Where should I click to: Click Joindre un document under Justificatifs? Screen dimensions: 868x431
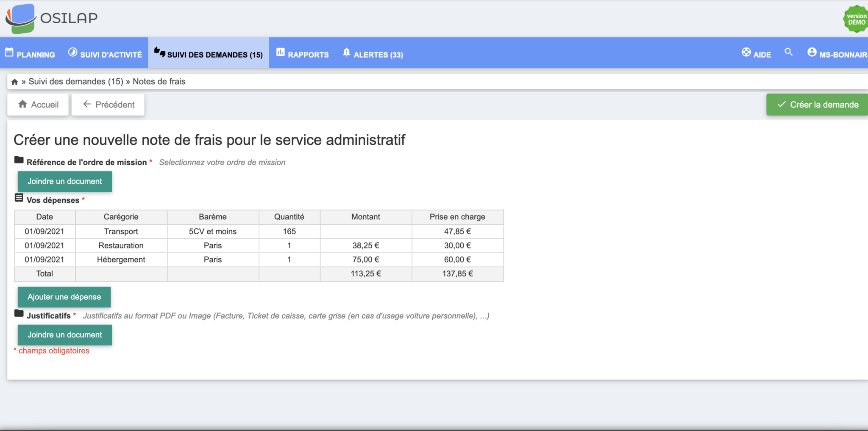[x=65, y=335]
